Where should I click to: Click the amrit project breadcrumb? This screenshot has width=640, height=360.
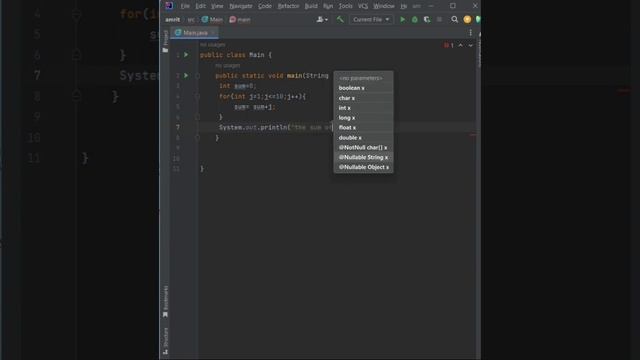[173, 20]
